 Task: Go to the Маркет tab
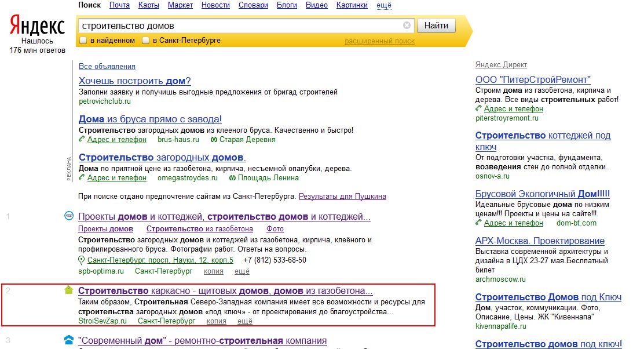[180, 5]
